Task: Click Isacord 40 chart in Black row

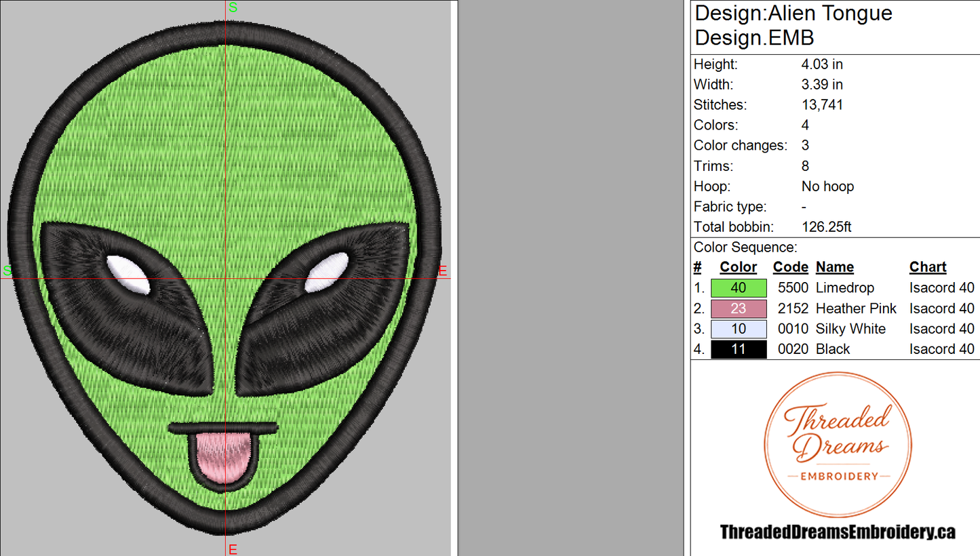Action: [x=941, y=349]
